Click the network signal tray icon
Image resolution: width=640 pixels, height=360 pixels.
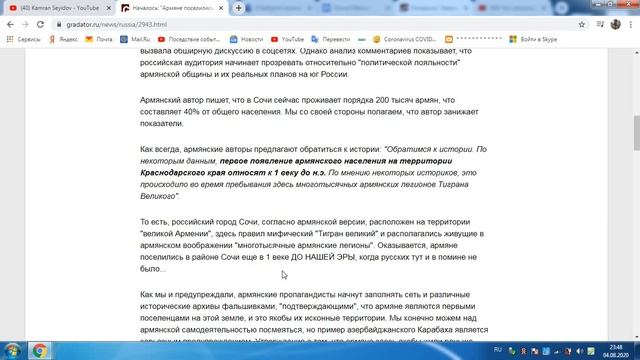point(557,351)
